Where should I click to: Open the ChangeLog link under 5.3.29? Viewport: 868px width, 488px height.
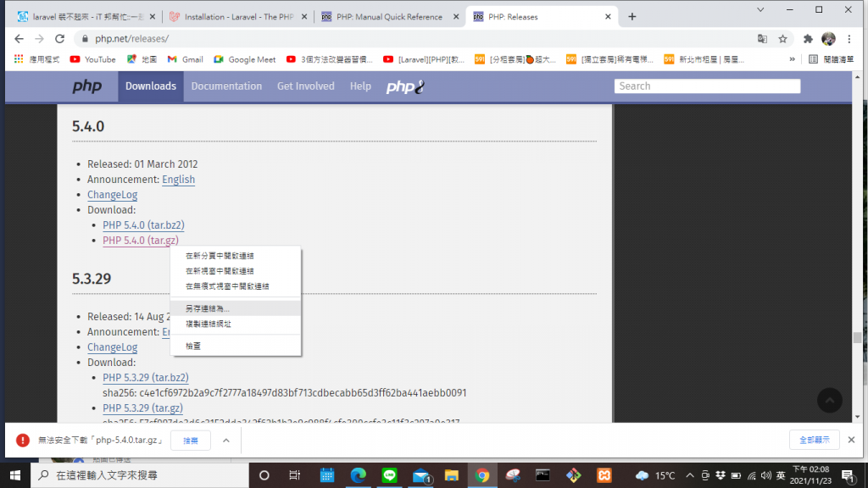tap(113, 347)
